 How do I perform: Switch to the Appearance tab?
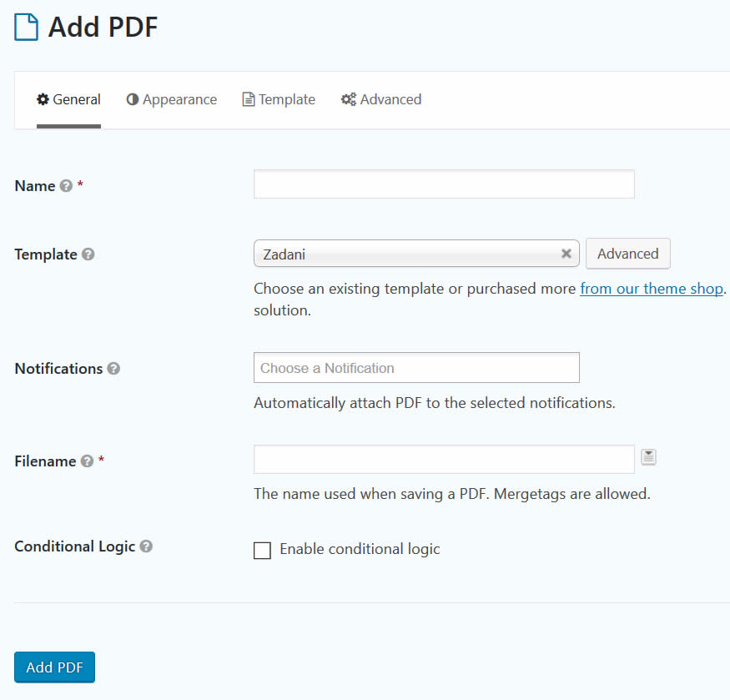pos(172,99)
